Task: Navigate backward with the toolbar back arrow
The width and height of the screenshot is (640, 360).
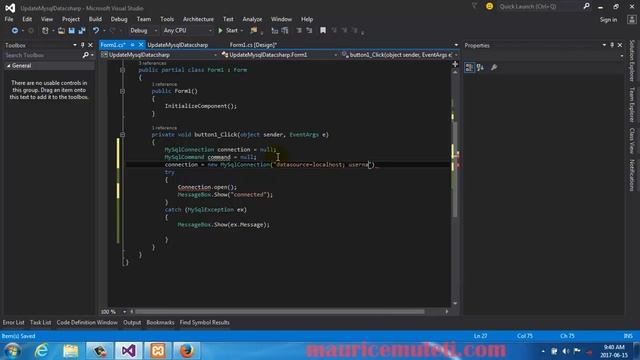Action: pos(15,31)
